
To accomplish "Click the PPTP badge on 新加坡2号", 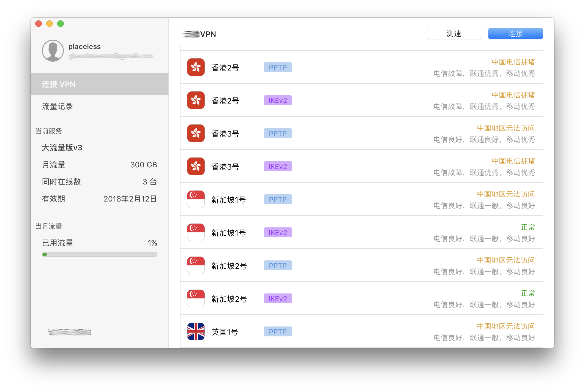I will (x=278, y=266).
